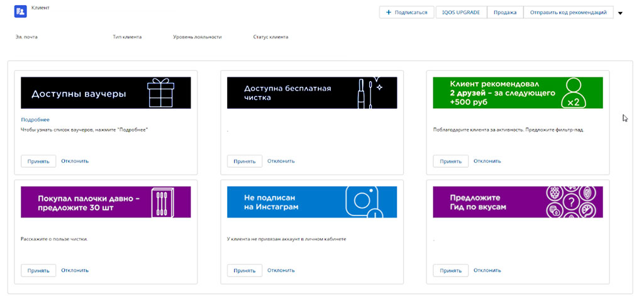Decline the free cleaning offer
The image size is (644, 296).
click(x=280, y=161)
